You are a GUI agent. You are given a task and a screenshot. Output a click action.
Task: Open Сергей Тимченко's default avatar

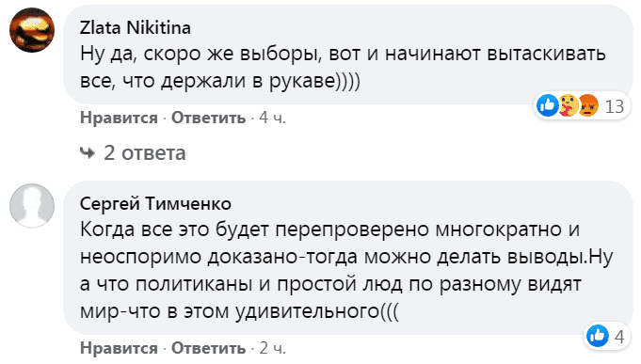[x=32, y=205]
